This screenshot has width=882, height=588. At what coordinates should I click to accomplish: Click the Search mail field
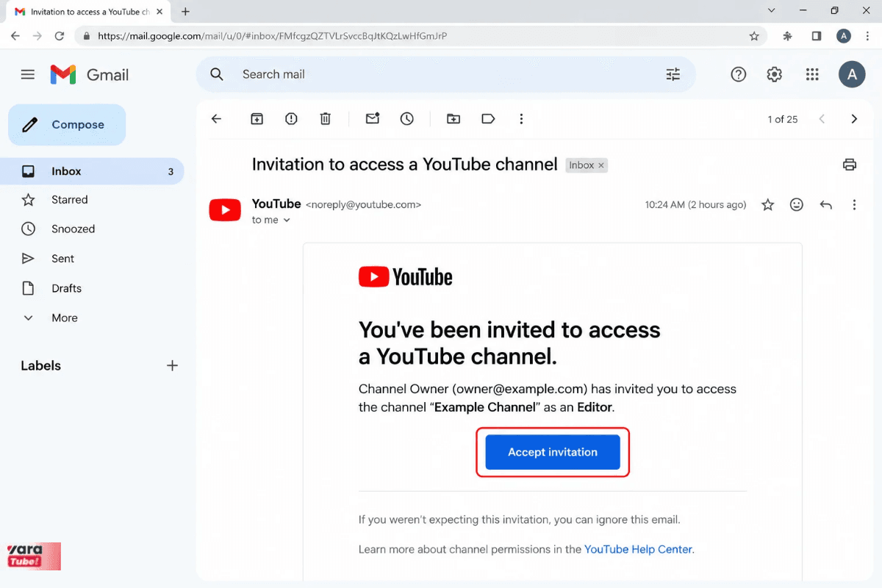coord(445,74)
